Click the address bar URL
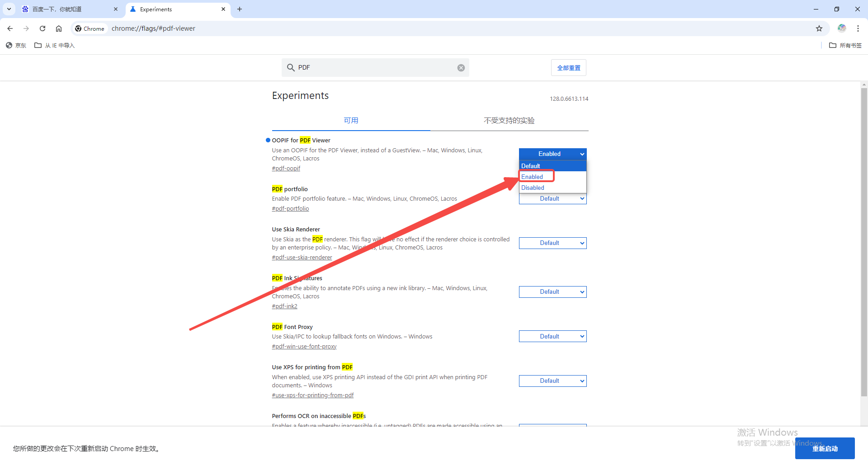The width and height of the screenshot is (868, 470). (153, 28)
